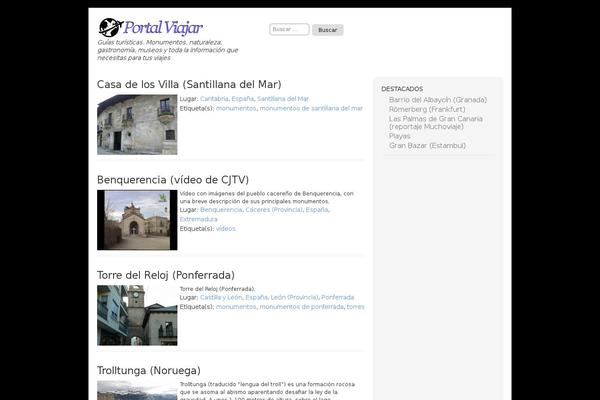Open the Benquerencia video thumbnail
600x400 pixels.
pos(137,220)
